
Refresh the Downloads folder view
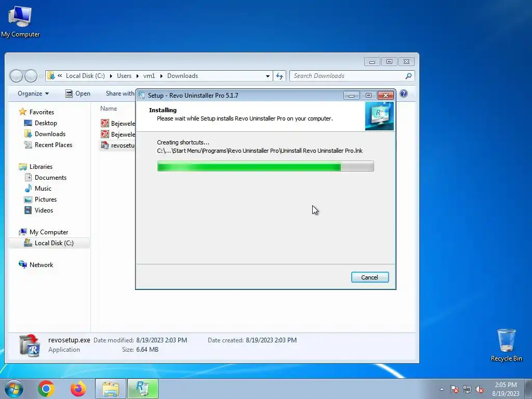point(280,76)
